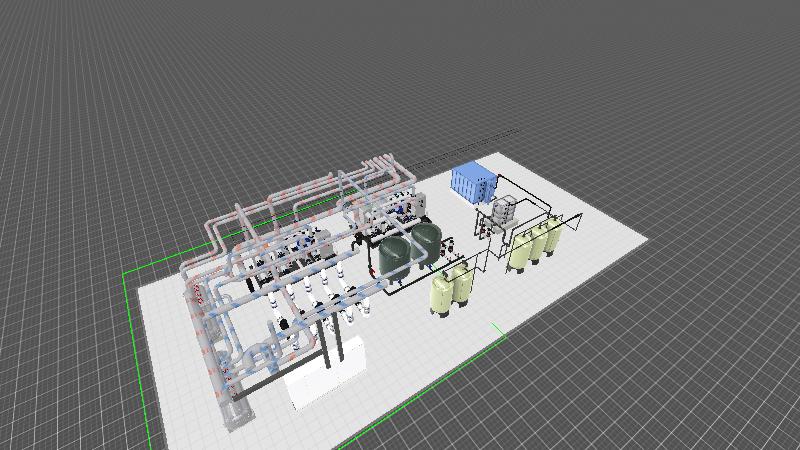Screen dimensions: 800x450
Task: Click the small white skid near blue tank
Action: coord(503,211)
